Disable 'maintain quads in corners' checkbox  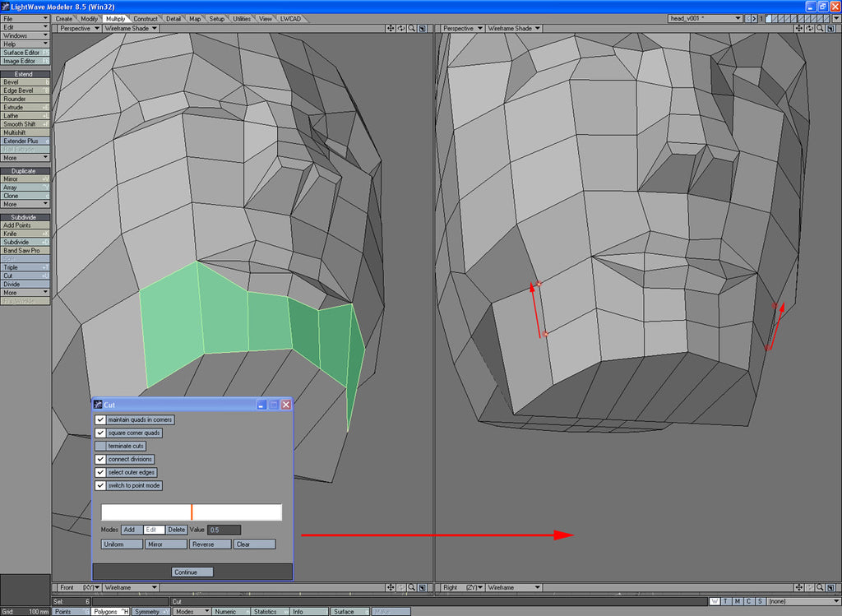(100, 420)
